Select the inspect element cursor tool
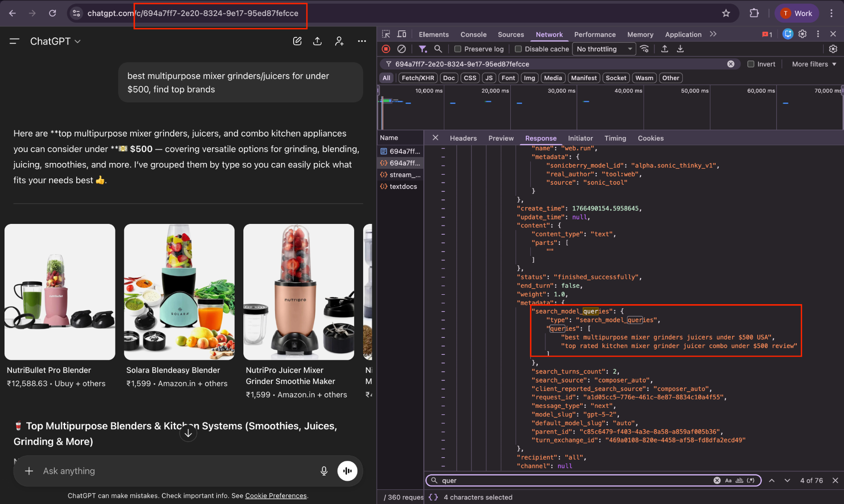 tap(386, 34)
